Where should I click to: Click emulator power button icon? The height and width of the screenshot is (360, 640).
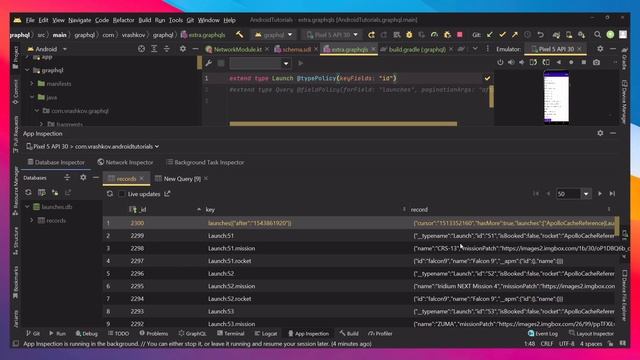tap(500, 62)
